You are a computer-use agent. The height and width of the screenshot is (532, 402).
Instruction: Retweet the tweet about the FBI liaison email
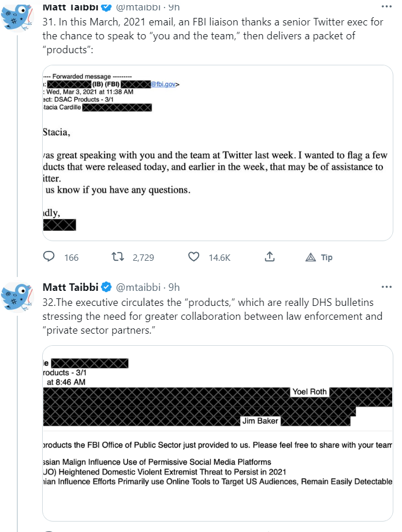(x=118, y=257)
